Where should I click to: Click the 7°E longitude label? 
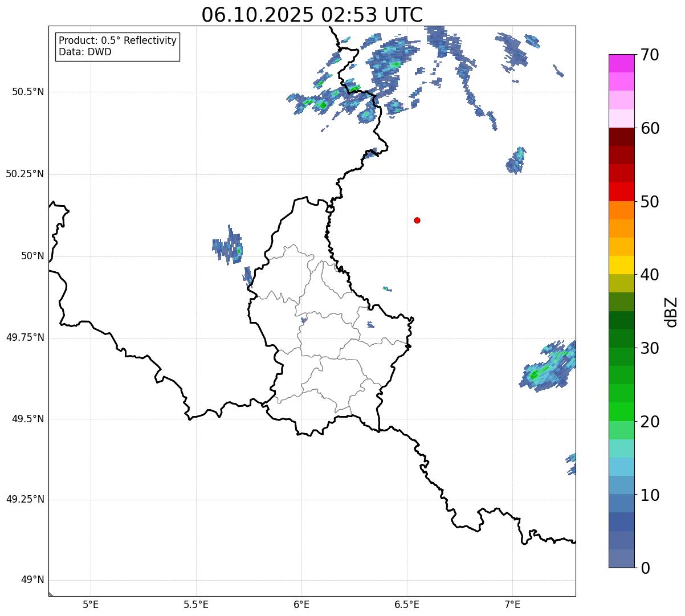[x=512, y=604]
